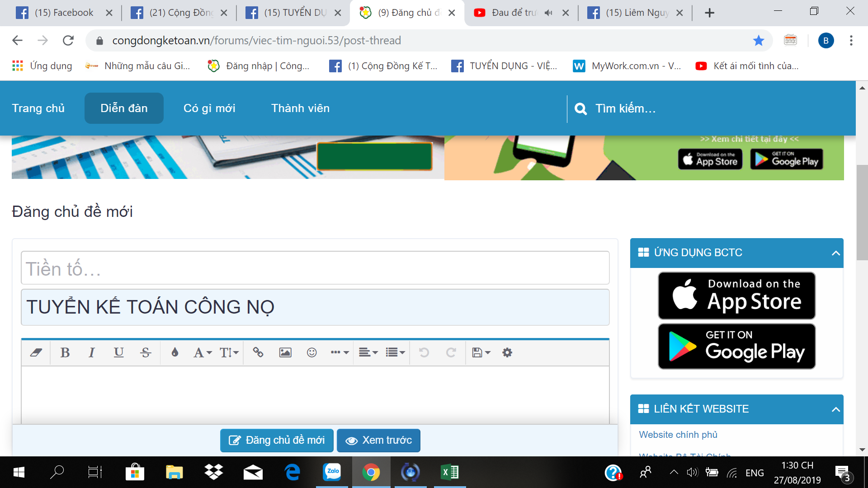
Task: Open the font family dropdown
Action: (203, 352)
